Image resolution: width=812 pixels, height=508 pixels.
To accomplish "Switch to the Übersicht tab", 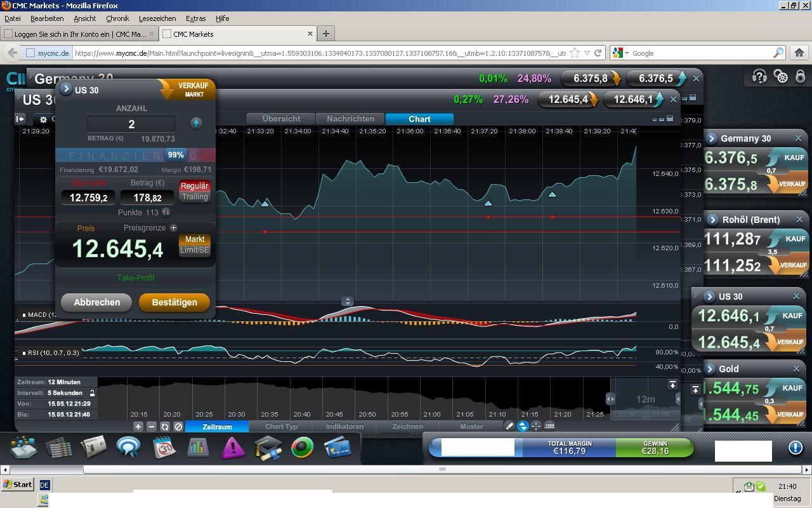I will [x=281, y=119].
